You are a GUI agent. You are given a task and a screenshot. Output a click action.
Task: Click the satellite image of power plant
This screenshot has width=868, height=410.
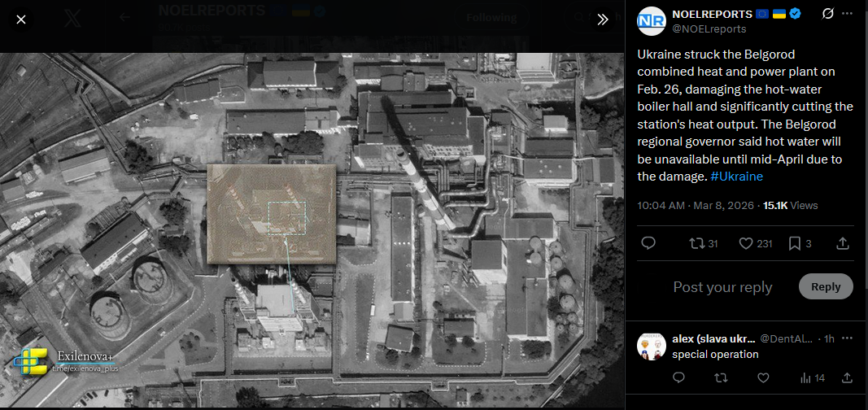[312, 230]
